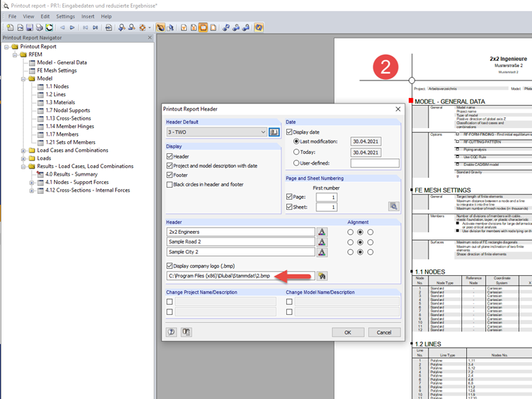This screenshot has width=532, height=399.
Task: Click the blank page toolbar icon
Action: 213,27
